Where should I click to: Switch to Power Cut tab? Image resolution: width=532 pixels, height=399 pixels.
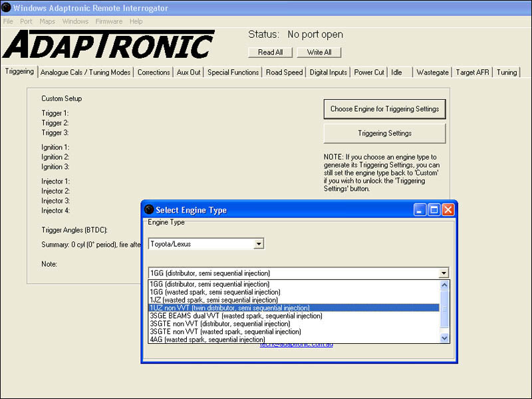point(369,72)
